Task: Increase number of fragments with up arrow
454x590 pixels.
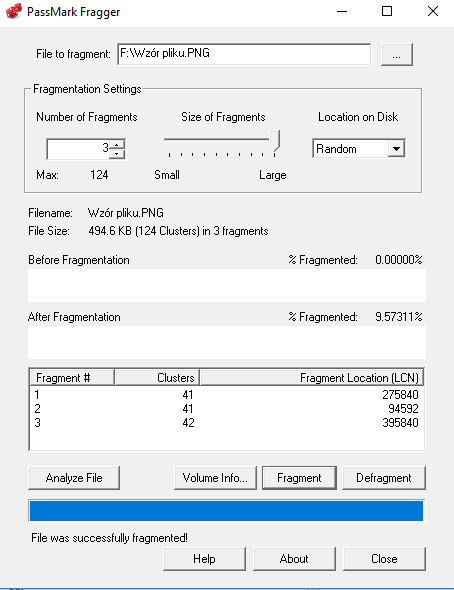Action: (117, 144)
